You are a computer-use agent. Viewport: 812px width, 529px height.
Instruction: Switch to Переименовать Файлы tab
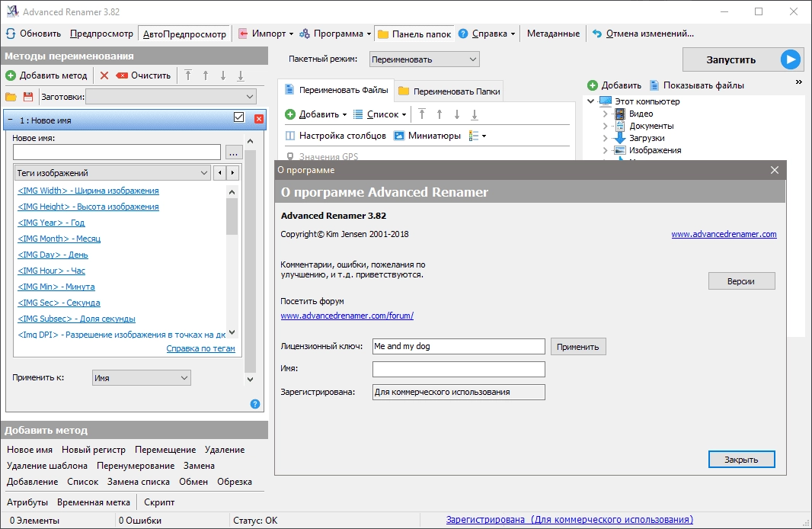[337, 91]
